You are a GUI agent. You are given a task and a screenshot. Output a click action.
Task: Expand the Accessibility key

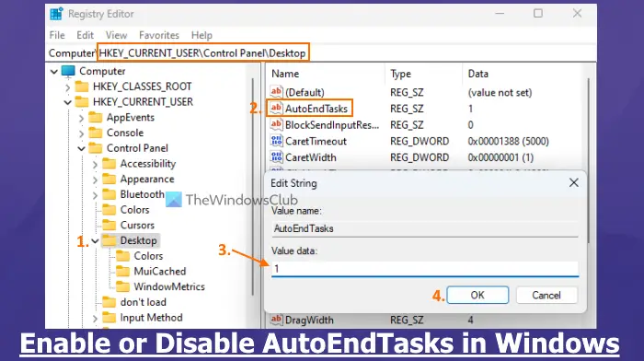tap(95, 164)
